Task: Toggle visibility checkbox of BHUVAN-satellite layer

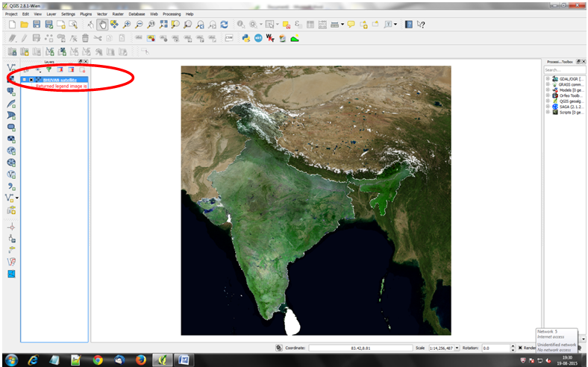Action: click(x=31, y=80)
